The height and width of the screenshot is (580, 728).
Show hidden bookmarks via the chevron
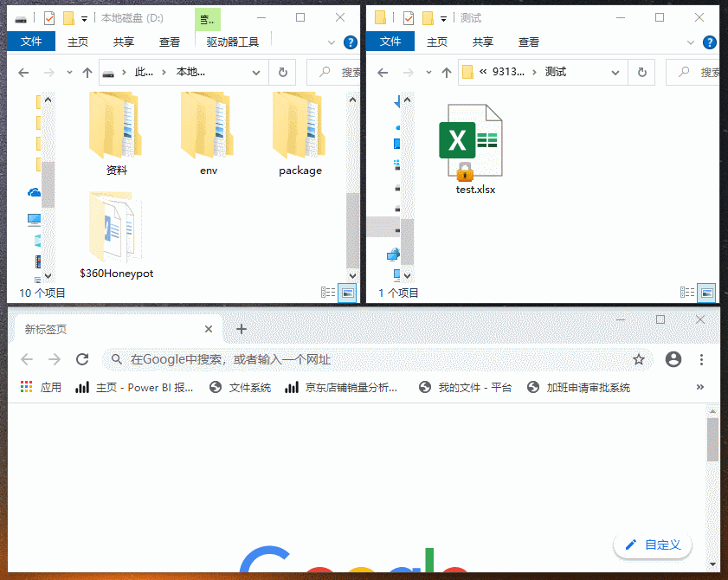[x=700, y=387]
